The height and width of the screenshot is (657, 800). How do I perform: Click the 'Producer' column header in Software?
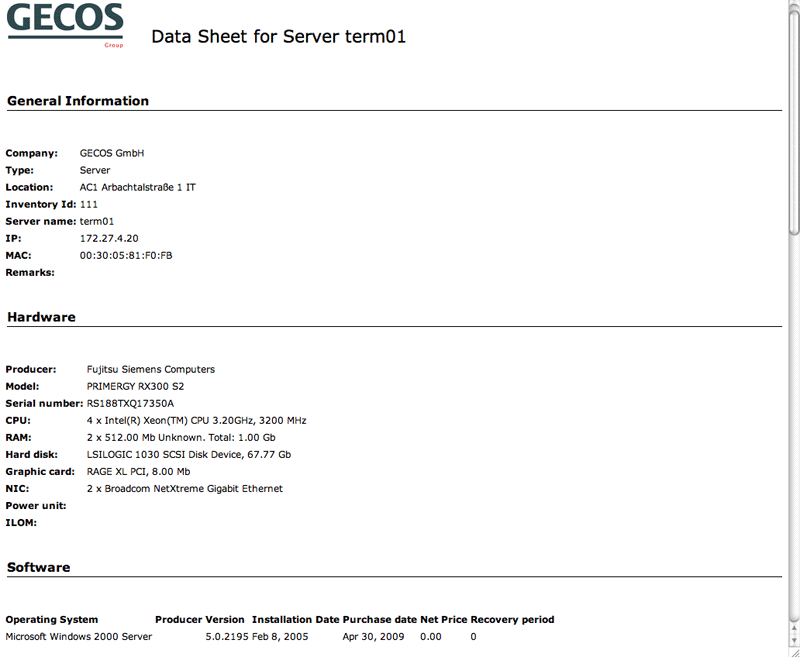(179, 620)
